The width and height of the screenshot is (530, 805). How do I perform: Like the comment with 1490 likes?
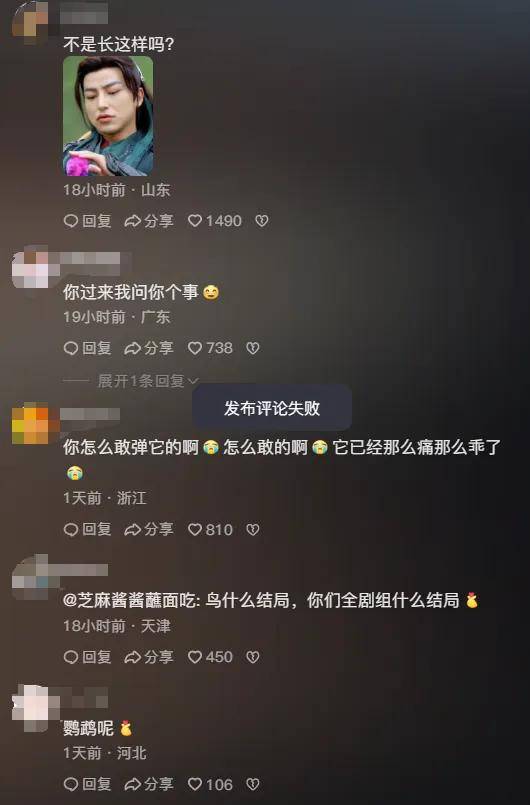214,221
